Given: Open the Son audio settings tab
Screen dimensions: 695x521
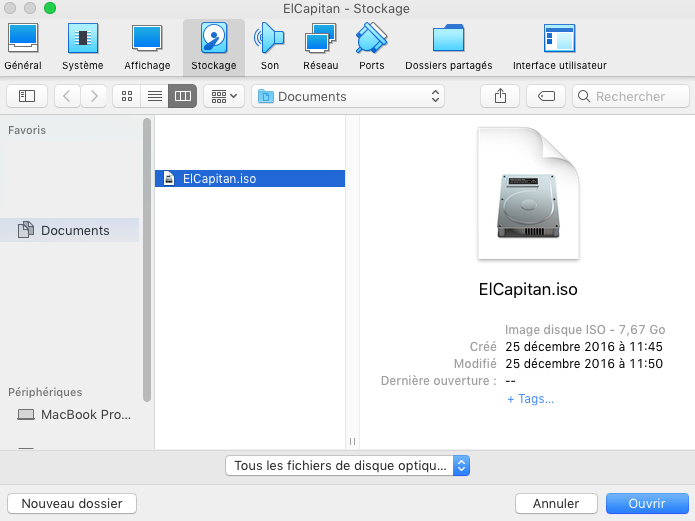Looking at the screenshot, I should [x=269, y=47].
